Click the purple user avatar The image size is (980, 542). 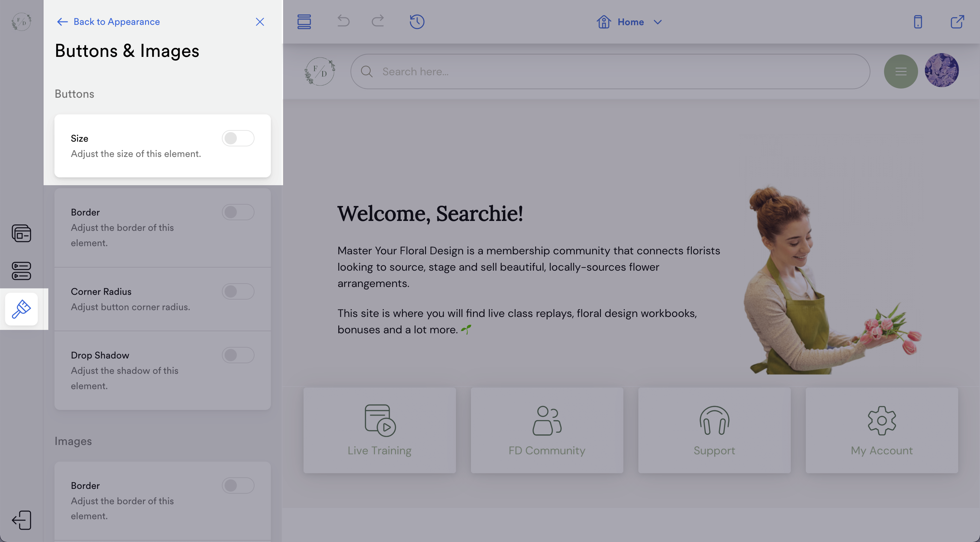point(942,70)
